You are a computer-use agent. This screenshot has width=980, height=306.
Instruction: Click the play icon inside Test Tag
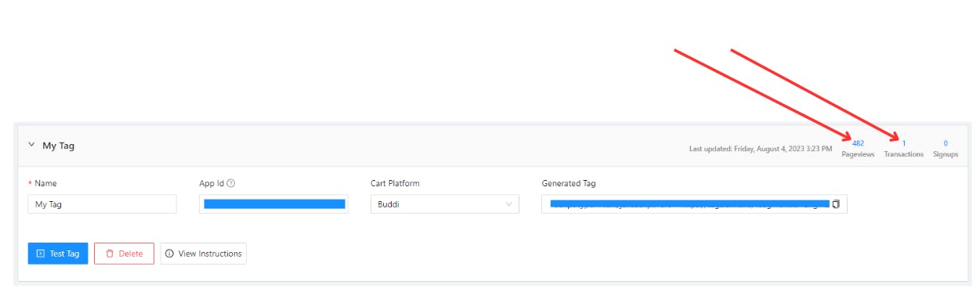coord(41,254)
